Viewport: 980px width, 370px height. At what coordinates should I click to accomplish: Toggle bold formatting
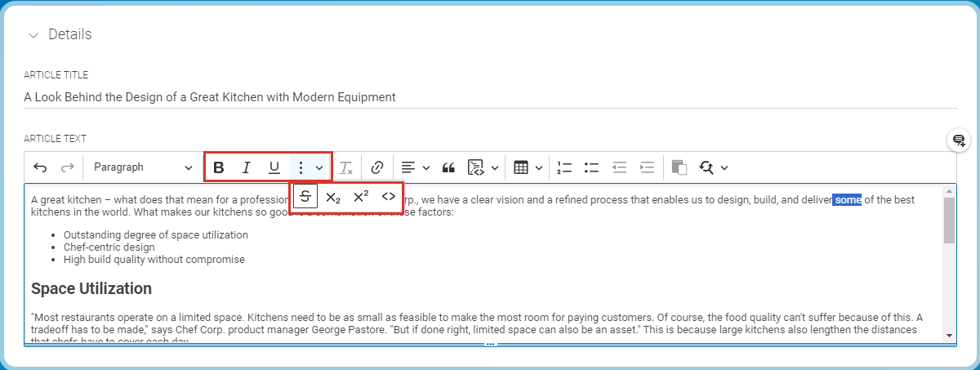[x=218, y=167]
